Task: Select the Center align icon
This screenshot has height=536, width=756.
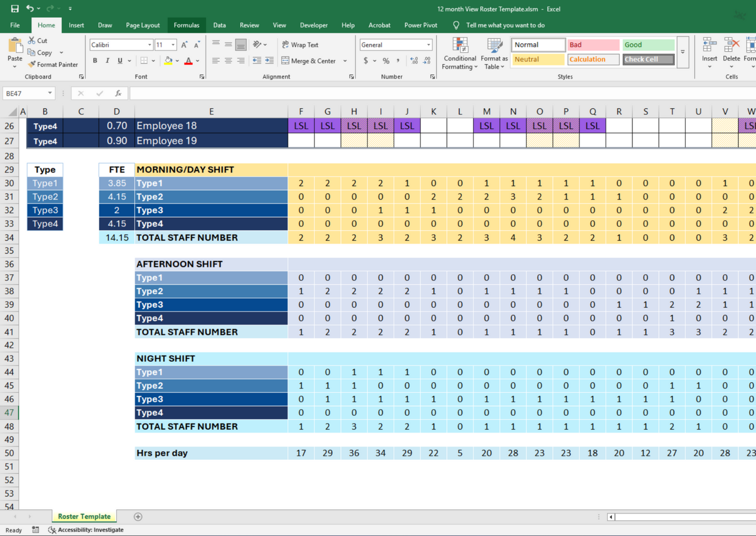Action: click(x=228, y=61)
